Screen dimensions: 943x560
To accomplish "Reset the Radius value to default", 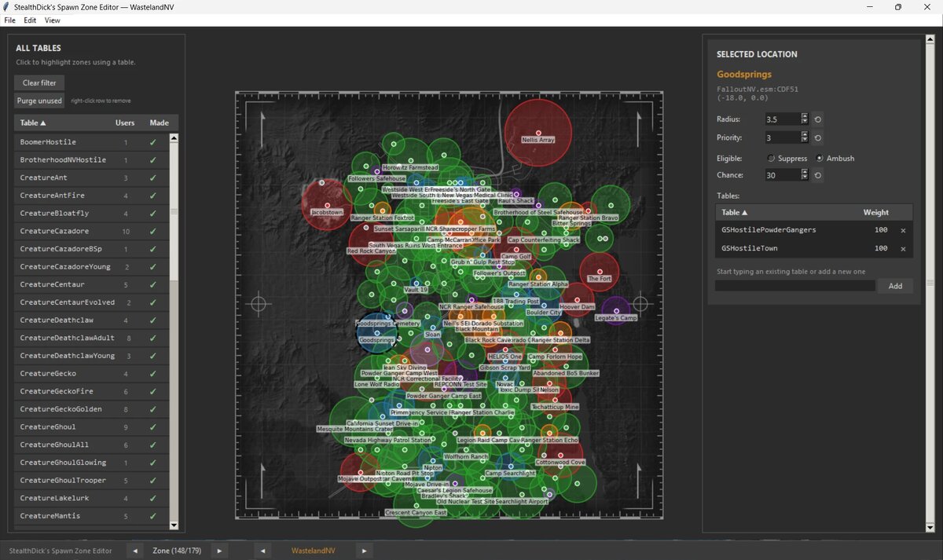I will point(817,119).
